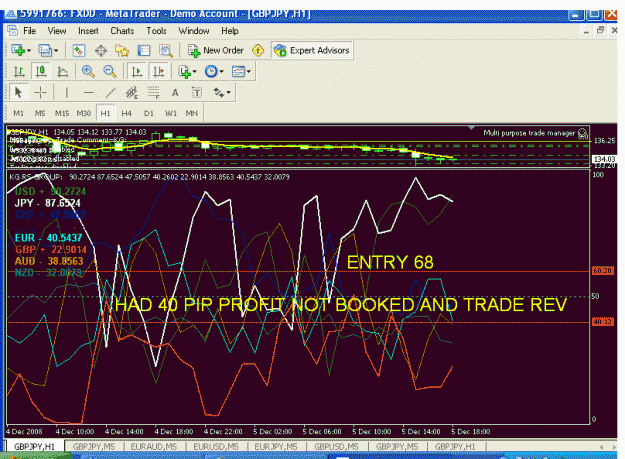
Task: Switch timeframe to M30
Action: coord(84,113)
